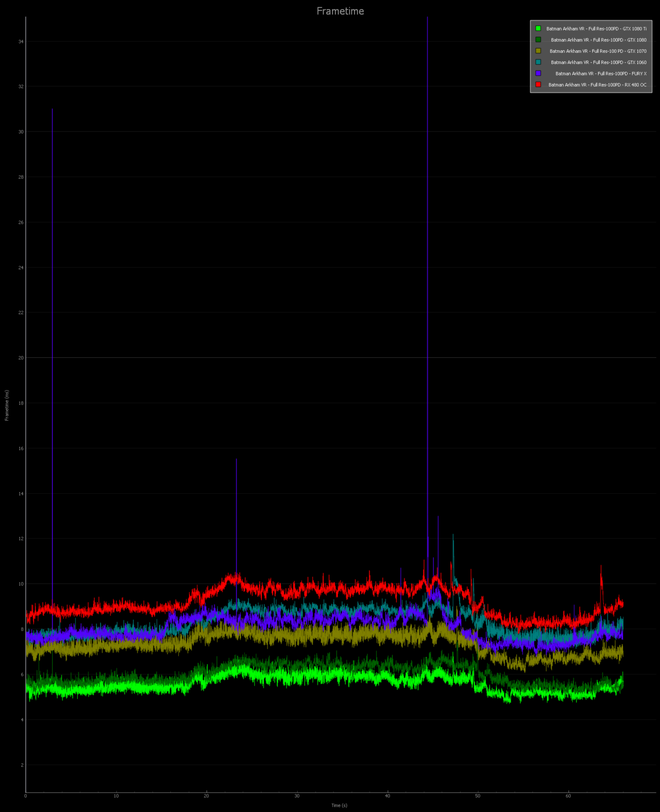
Task: Click the FURY X legend entry text
Action: (x=601, y=73)
